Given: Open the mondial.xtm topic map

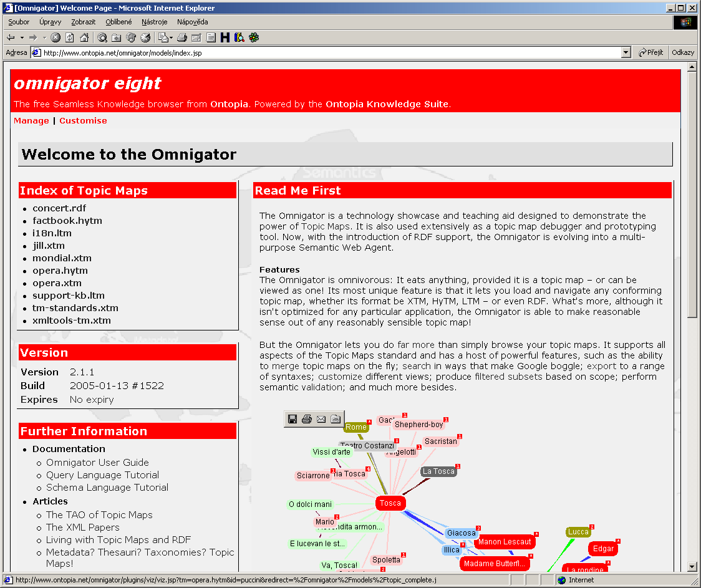Looking at the screenshot, I should 62,258.
